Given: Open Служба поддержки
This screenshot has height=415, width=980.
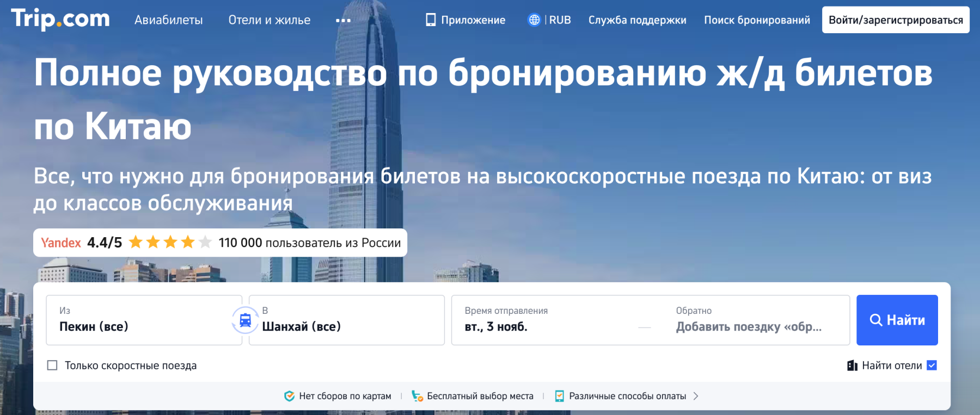Looking at the screenshot, I should [x=637, y=20].
